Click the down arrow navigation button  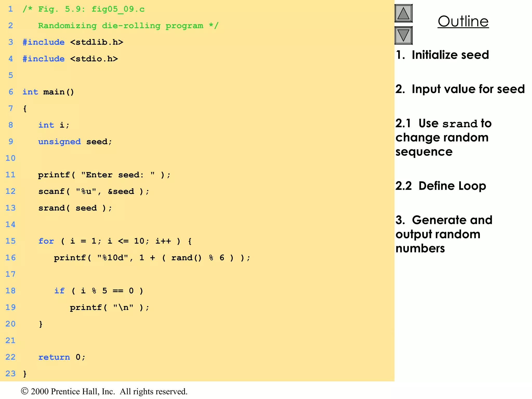[403, 36]
